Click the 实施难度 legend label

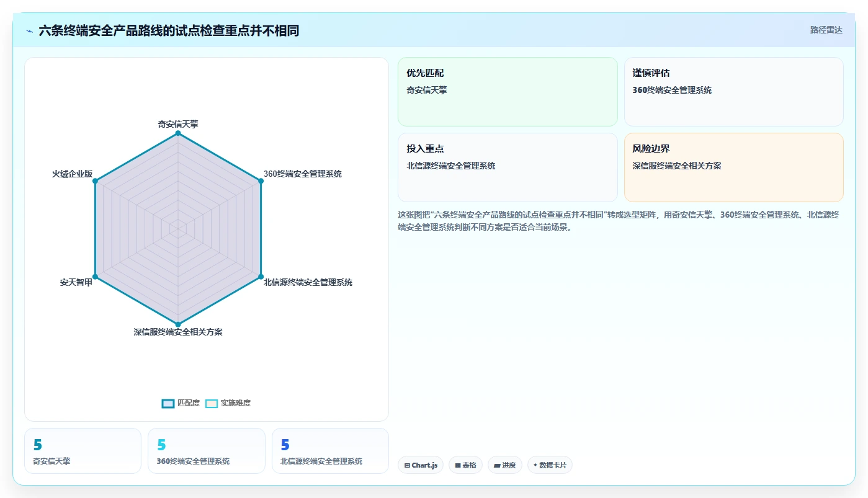point(236,403)
